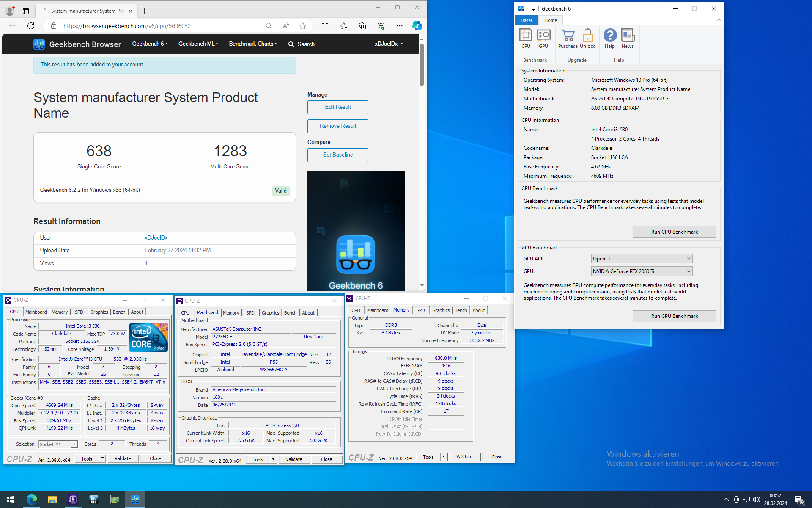
Task: Open a new browser tab with plus icon
Action: (x=145, y=11)
